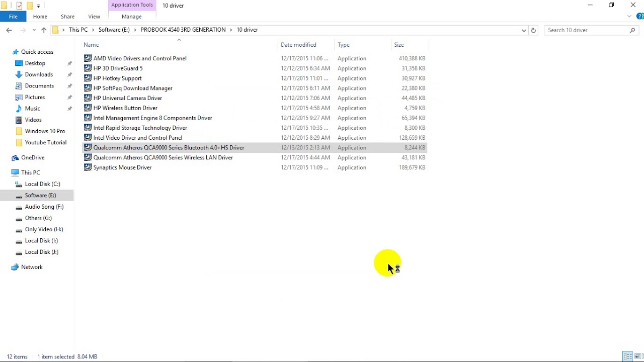Click the Intel Video Driver file icon

pos(88,138)
